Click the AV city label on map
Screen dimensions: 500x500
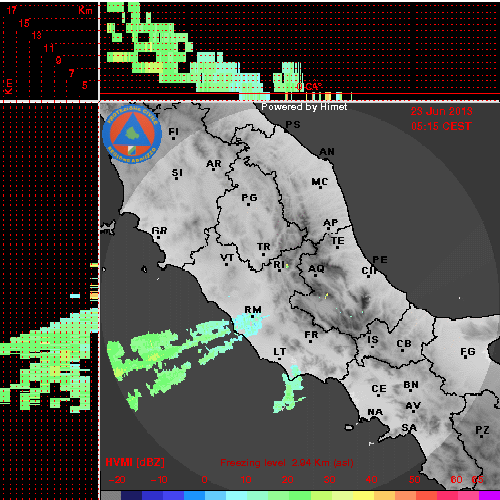point(413,406)
